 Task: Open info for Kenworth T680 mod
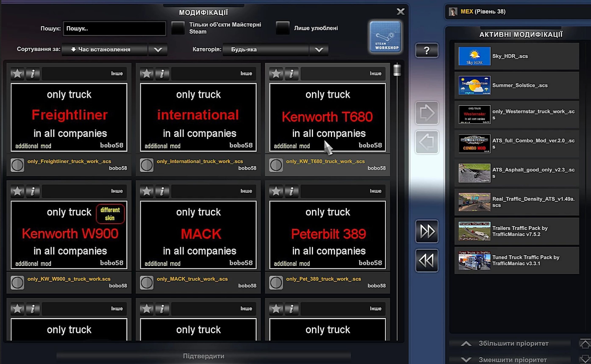tap(291, 73)
